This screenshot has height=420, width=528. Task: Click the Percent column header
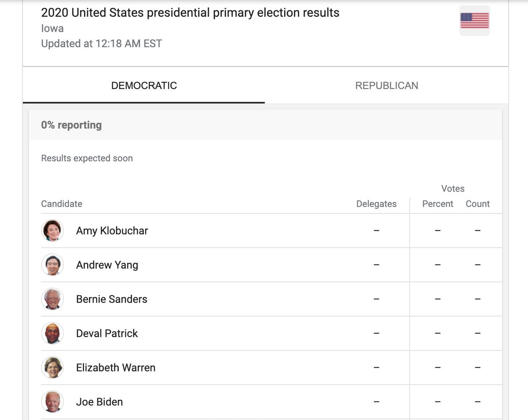[437, 204]
